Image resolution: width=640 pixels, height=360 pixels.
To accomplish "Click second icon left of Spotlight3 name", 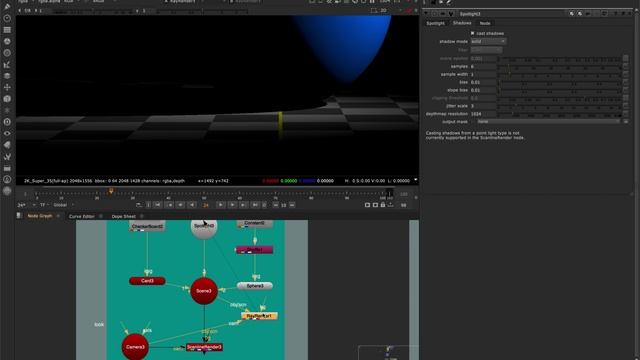I will coord(442,14).
